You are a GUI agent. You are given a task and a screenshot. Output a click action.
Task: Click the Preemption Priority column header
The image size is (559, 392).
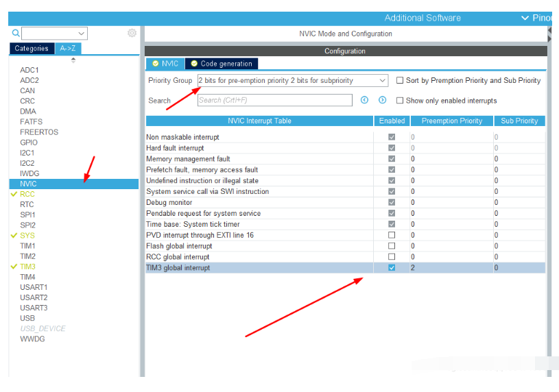point(451,121)
